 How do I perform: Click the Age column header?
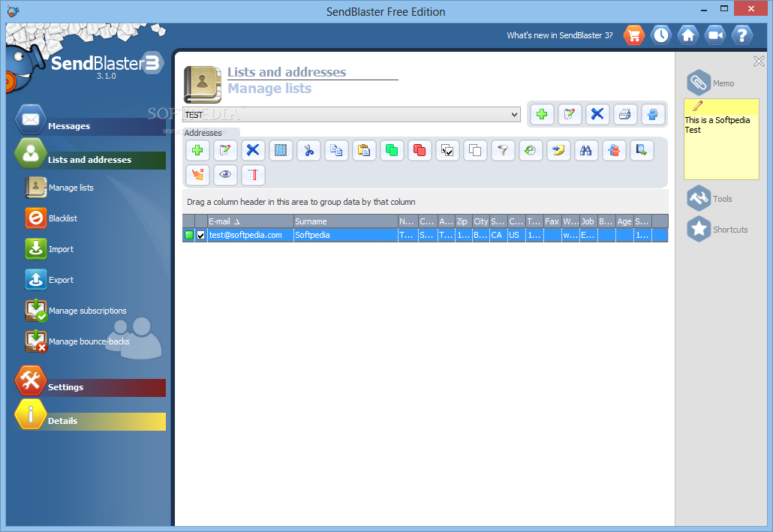click(x=624, y=221)
